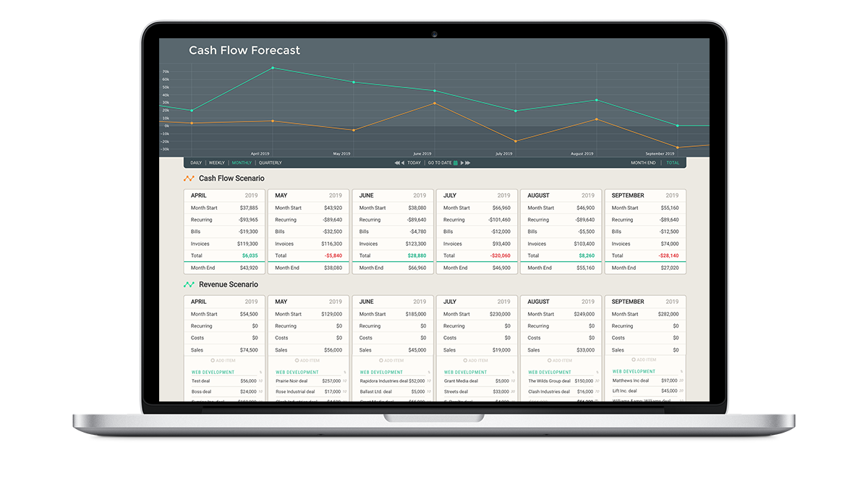This screenshot has width=868, height=484.
Task: Jump forward with the double-right arrow
Action: (x=468, y=163)
